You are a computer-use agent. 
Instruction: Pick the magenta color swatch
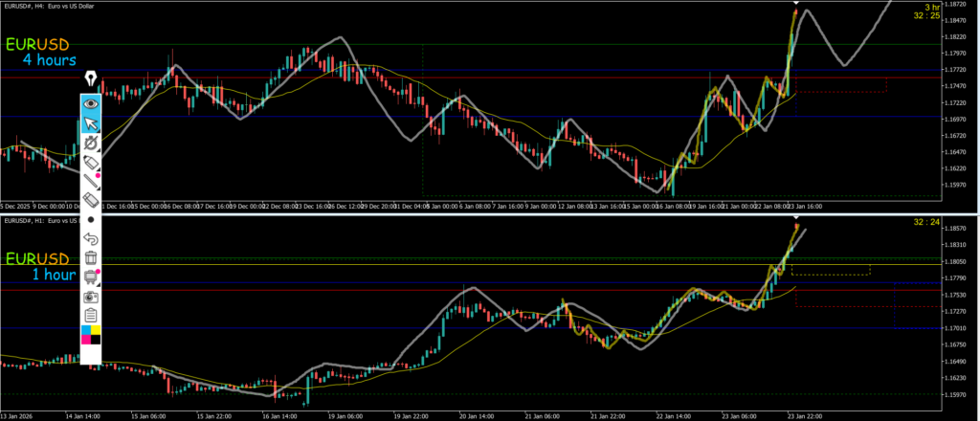[x=85, y=340]
